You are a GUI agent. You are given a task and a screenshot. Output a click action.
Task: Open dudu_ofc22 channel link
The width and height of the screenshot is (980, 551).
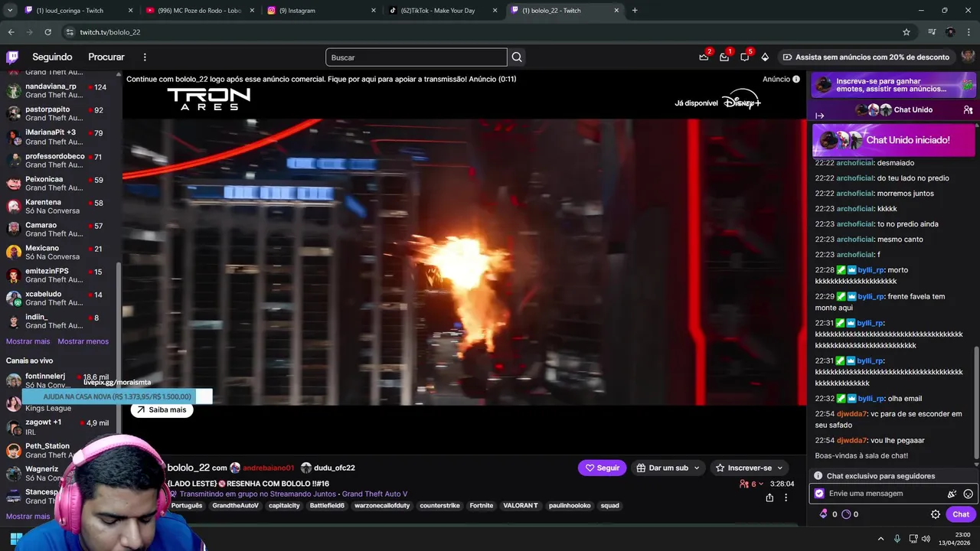click(x=334, y=468)
